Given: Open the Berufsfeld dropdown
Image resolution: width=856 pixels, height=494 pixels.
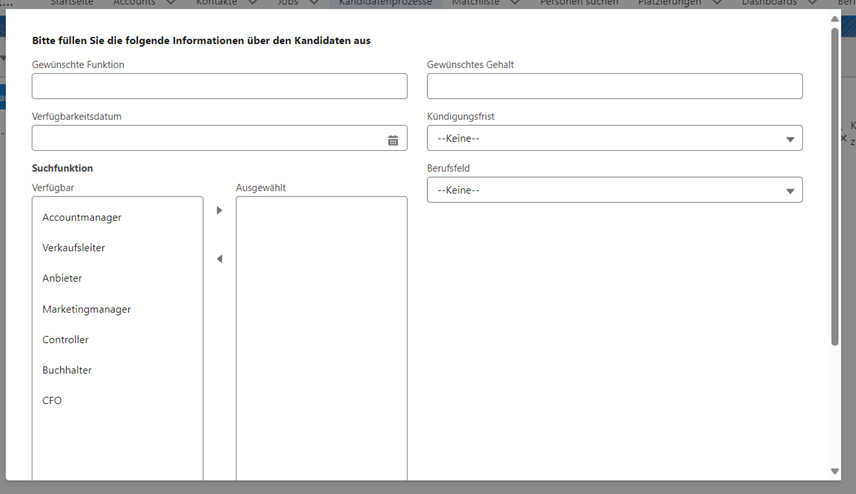Looking at the screenshot, I should point(614,190).
